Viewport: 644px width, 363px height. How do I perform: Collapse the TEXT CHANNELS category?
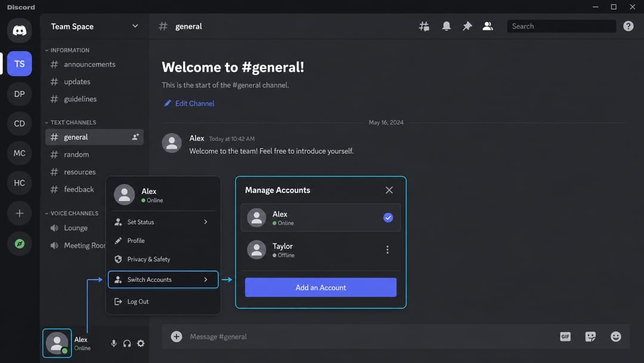(x=70, y=122)
